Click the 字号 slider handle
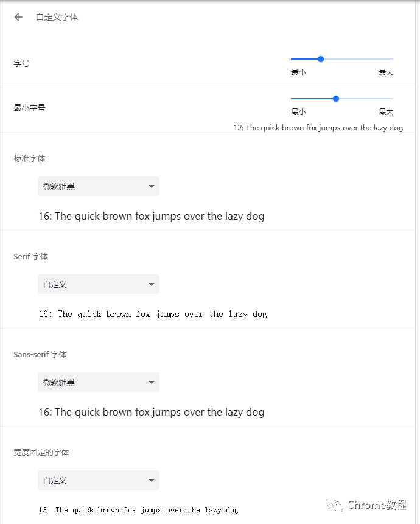This screenshot has height=524, width=420. point(321,59)
